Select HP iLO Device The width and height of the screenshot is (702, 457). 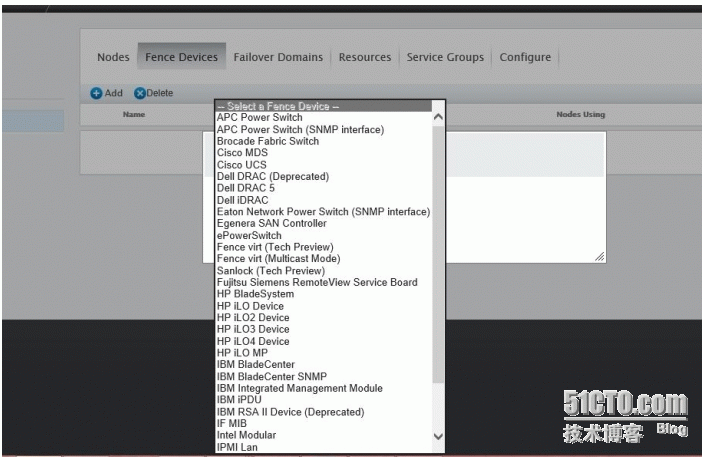point(324,306)
